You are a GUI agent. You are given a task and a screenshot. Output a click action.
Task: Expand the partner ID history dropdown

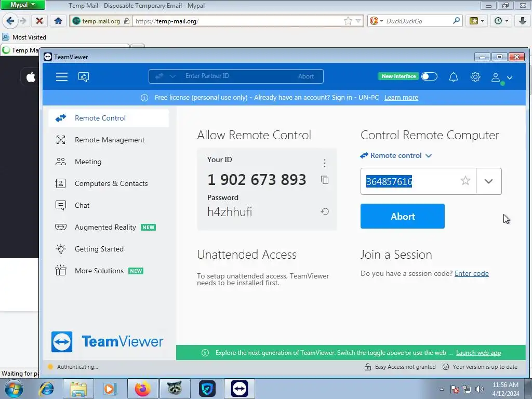point(488,181)
